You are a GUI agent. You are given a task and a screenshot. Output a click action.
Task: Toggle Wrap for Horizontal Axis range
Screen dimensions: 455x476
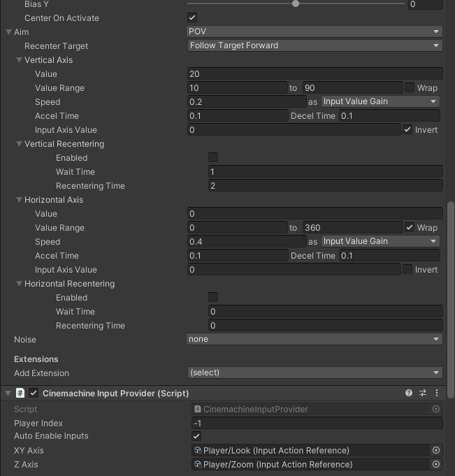pos(410,228)
